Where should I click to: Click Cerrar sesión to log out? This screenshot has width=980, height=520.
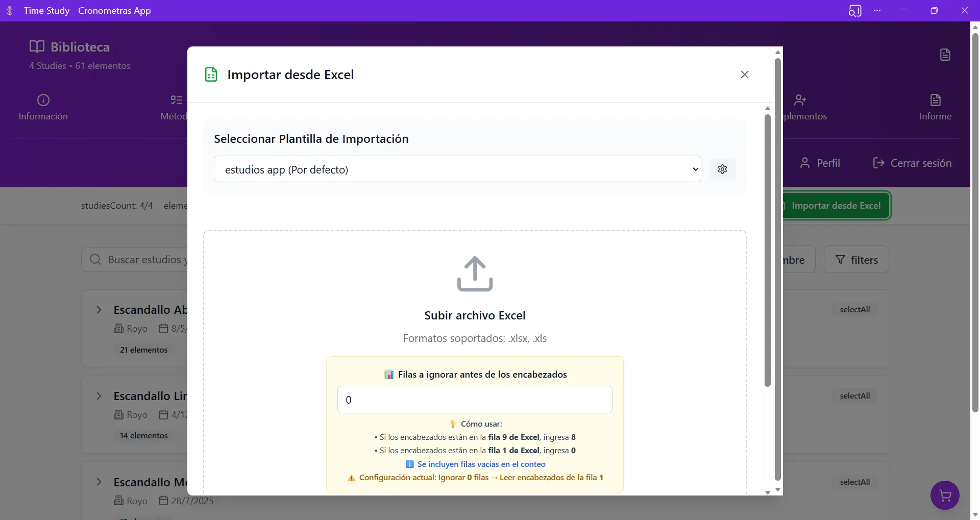pos(912,163)
